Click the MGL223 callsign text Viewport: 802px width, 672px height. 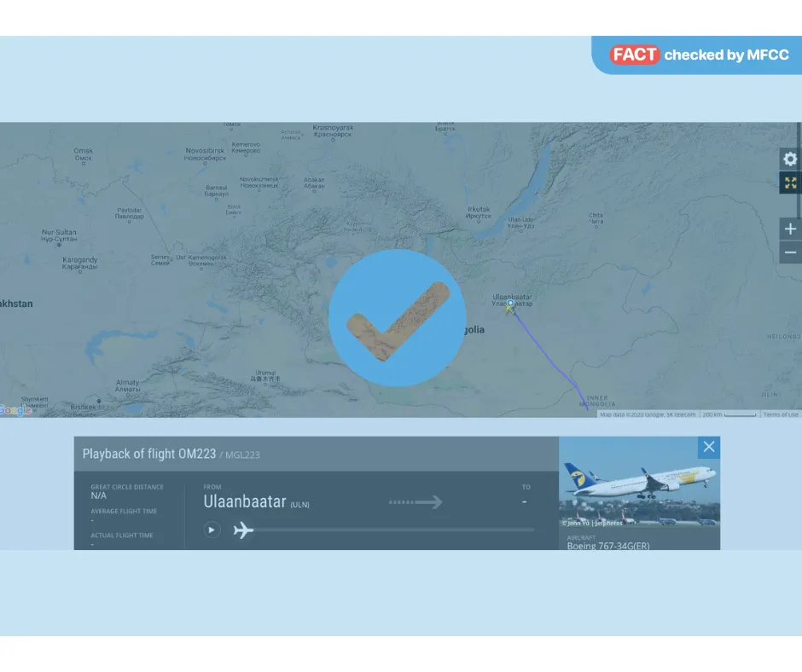(242, 455)
